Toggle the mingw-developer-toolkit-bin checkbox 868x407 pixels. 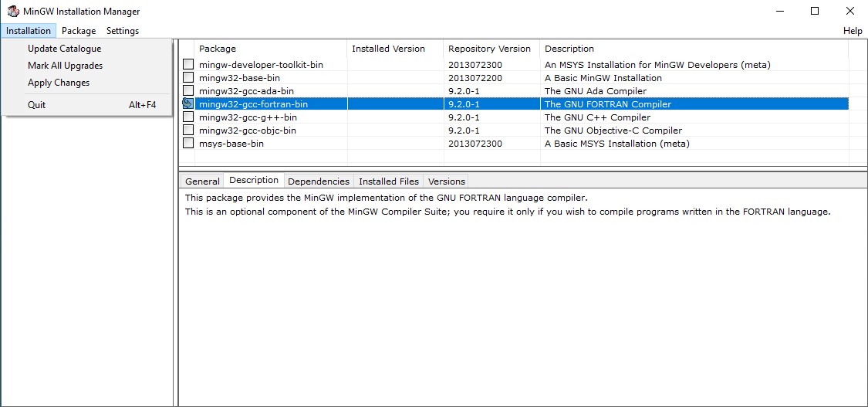coord(188,64)
